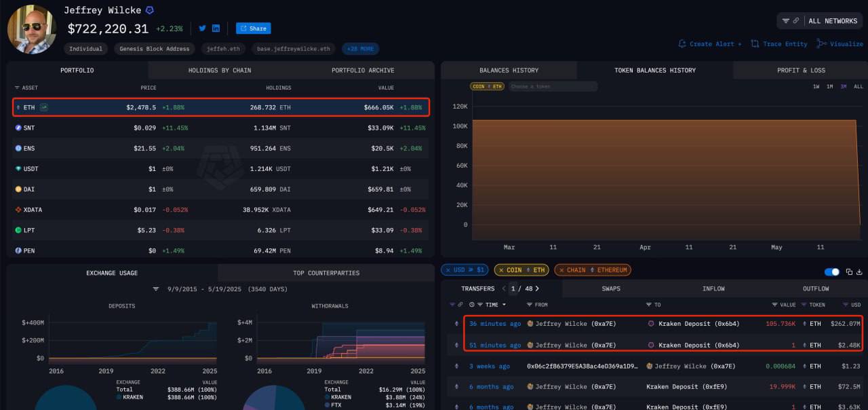This screenshot has height=410, width=868.
Task: Click the network filter icon beside All Networks
Action: click(785, 21)
